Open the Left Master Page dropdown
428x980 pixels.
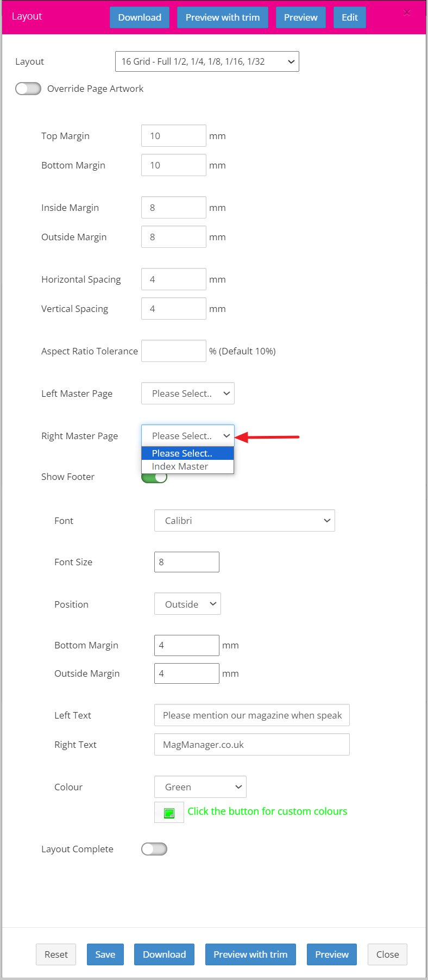point(188,394)
